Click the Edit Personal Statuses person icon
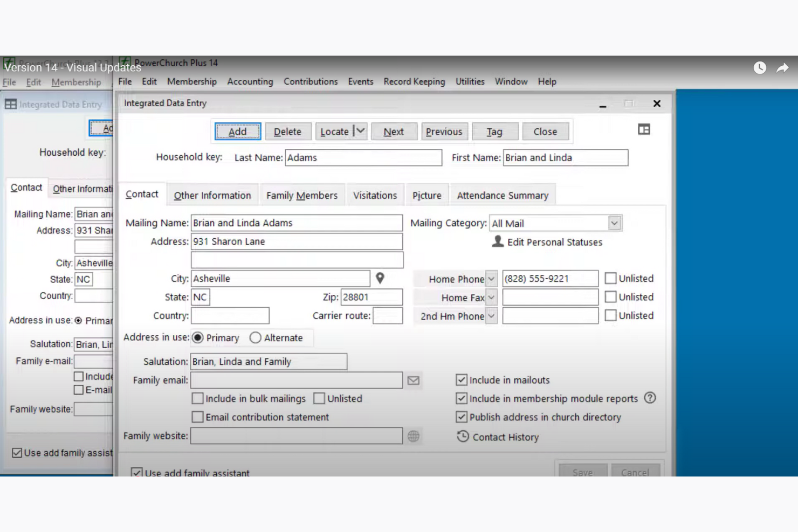The image size is (798, 532). [x=498, y=241]
